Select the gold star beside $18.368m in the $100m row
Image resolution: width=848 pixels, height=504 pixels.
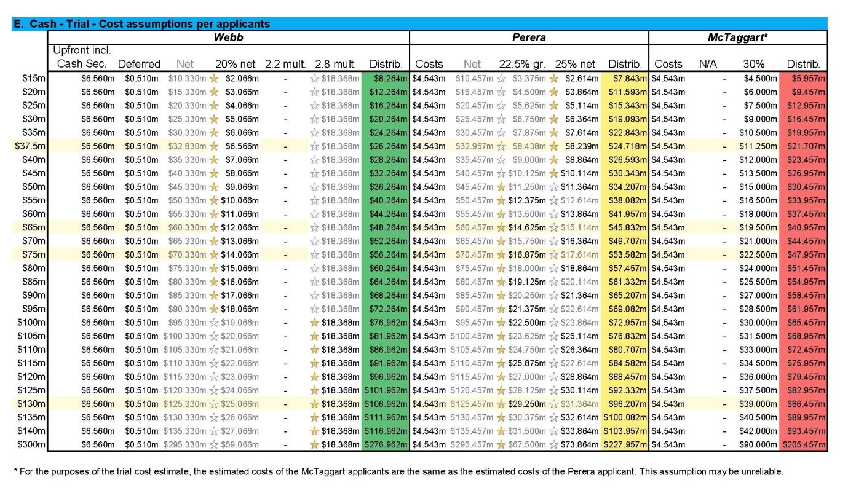click(315, 323)
